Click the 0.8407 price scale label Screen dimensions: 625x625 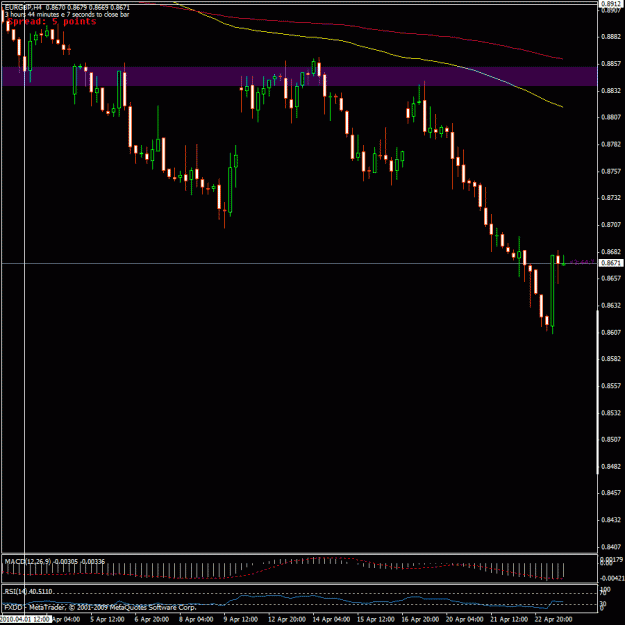click(x=611, y=547)
